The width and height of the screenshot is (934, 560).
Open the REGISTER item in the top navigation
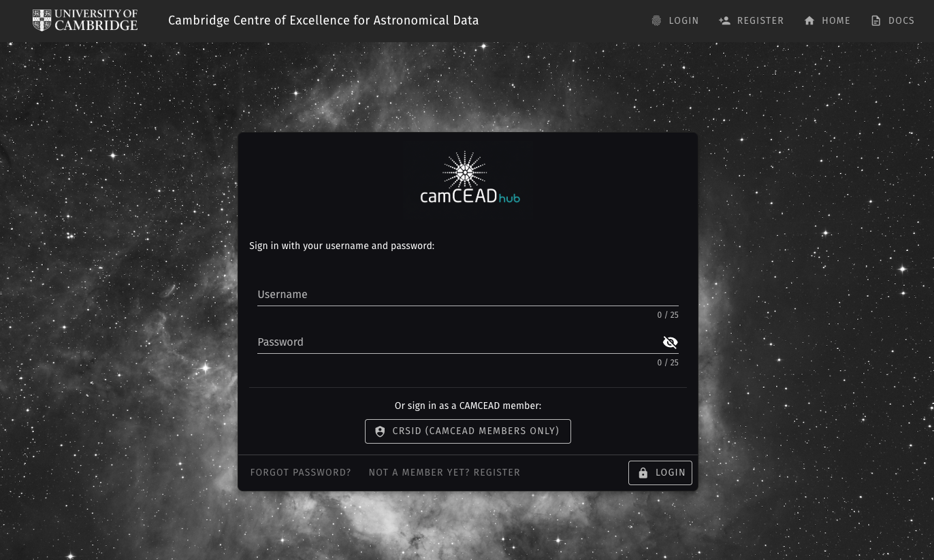coord(752,21)
